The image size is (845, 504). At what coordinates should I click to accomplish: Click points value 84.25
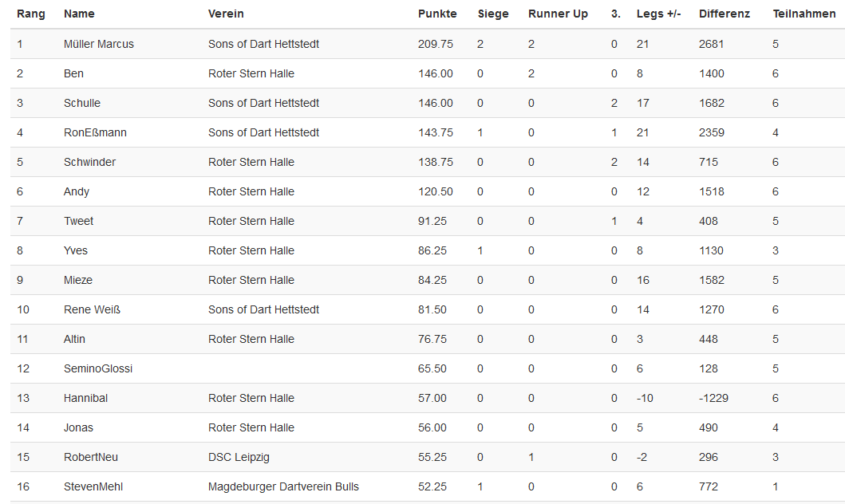point(432,281)
